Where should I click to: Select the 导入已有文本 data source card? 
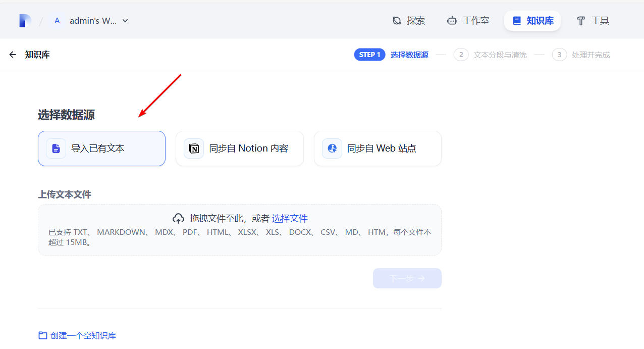pos(101,148)
